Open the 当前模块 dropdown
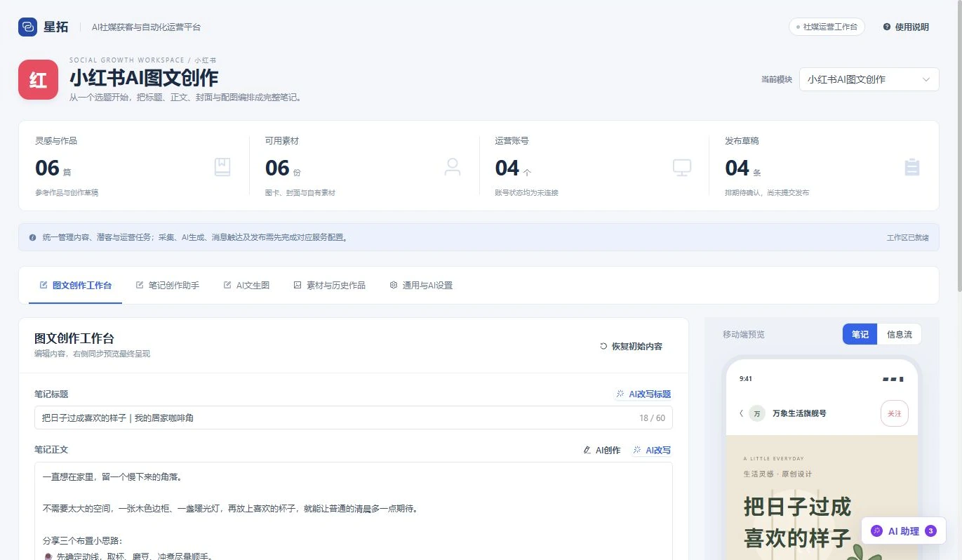962x560 pixels. (x=869, y=79)
